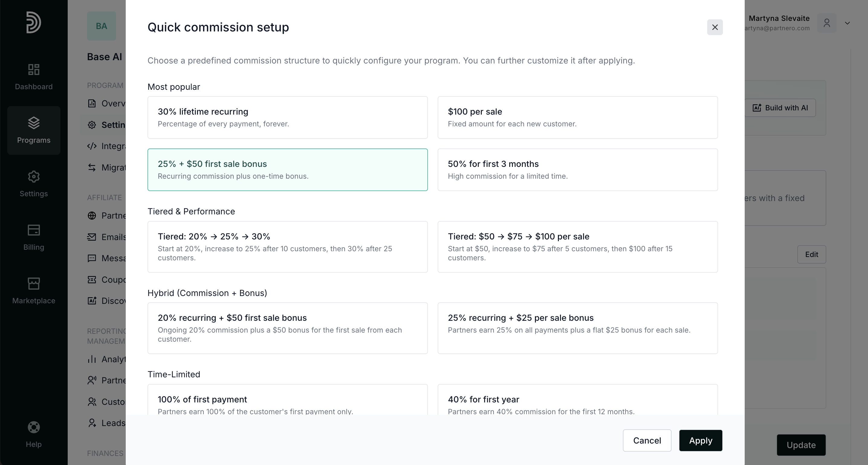
Task: Open the Marketplace storefront icon
Action: click(34, 284)
